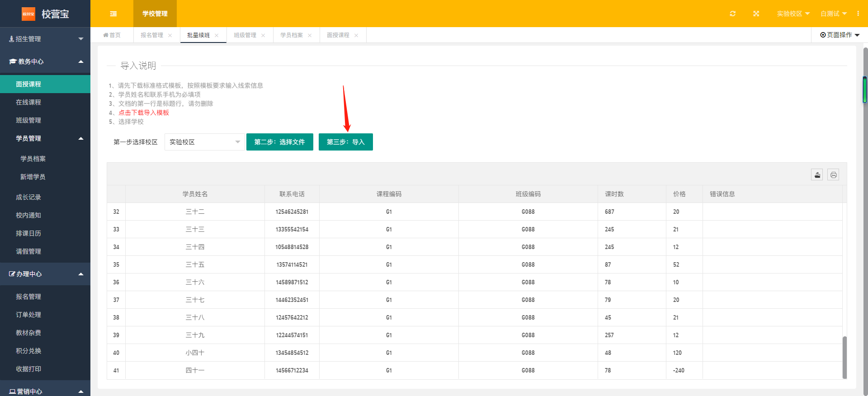Screen dimensions: 868x396
Task: Open 在线课程 in sidebar
Action: coord(45,102)
